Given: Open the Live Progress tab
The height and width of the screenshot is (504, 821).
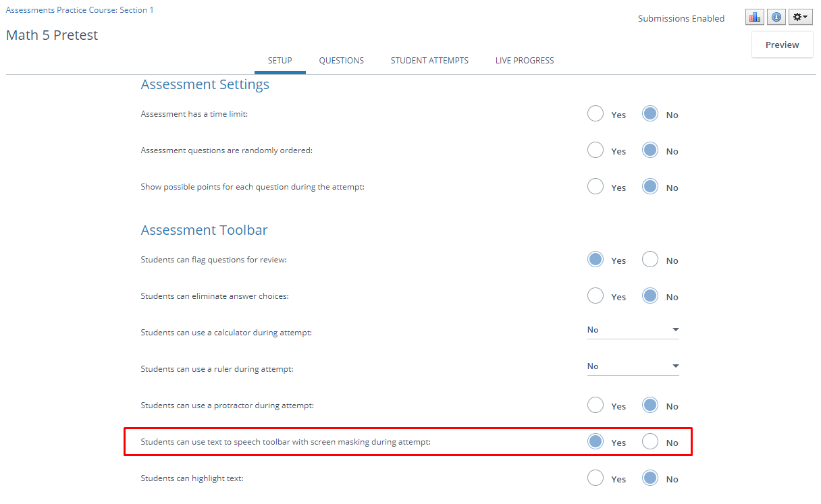Looking at the screenshot, I should click(525, 61).
